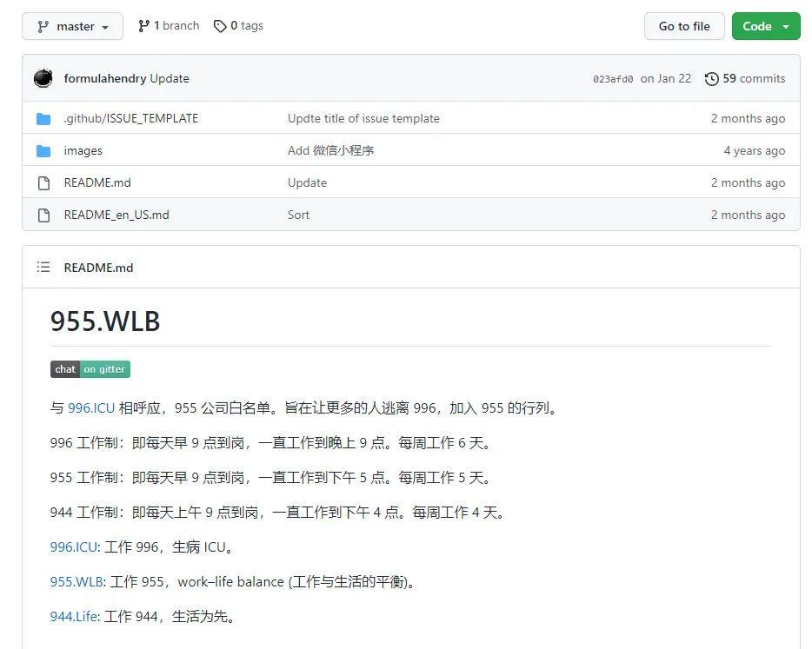Viewport: 812px width, 649px height.
Task: Click the file icon for README_en_US.md
Action: click(44, 215)
